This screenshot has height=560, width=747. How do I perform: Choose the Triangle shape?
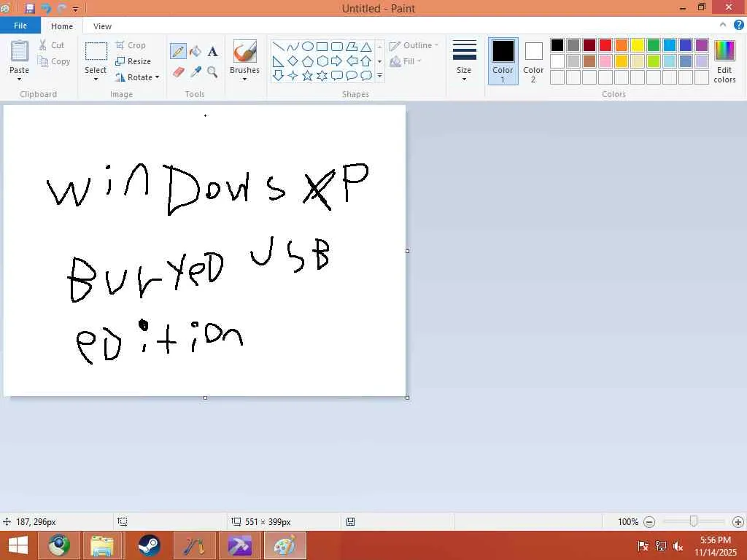coord(366,46)
